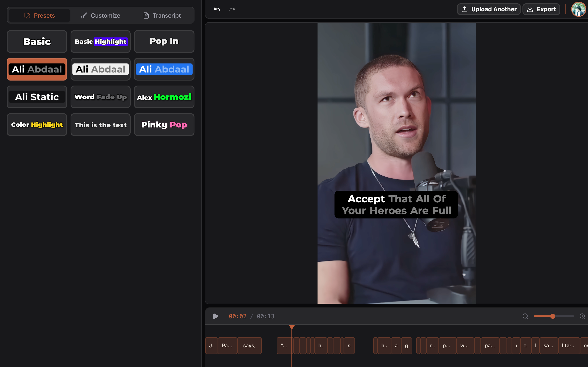Click the timeline zoom out icon

[x=525, y=316]
